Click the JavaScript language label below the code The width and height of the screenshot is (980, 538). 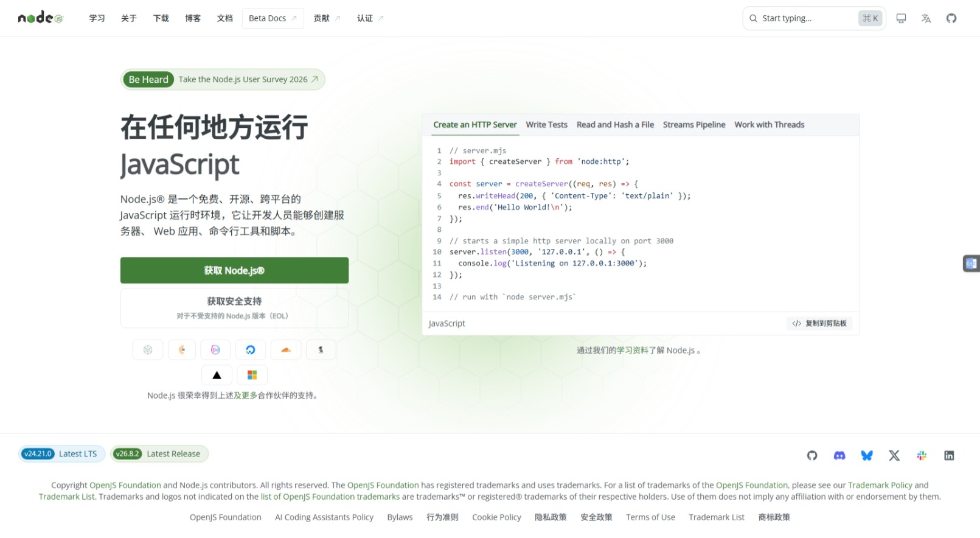(x=447, y=324)
